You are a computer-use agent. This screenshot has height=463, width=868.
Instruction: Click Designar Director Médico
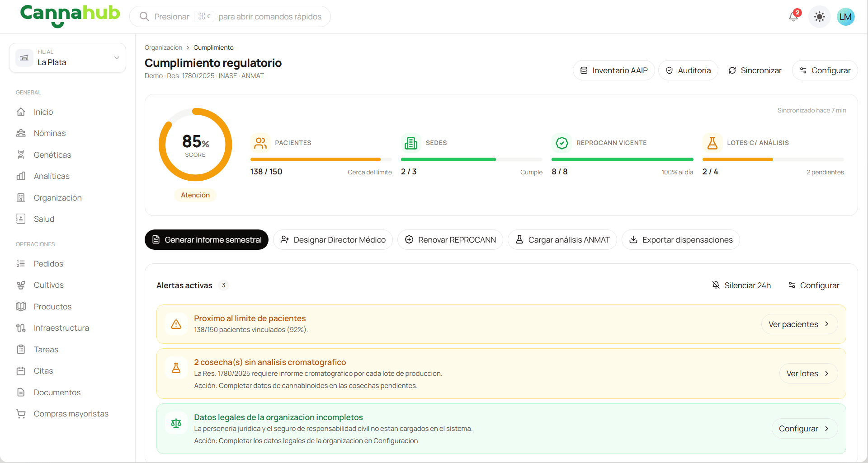pyautogui.click(x=333, y=240)
